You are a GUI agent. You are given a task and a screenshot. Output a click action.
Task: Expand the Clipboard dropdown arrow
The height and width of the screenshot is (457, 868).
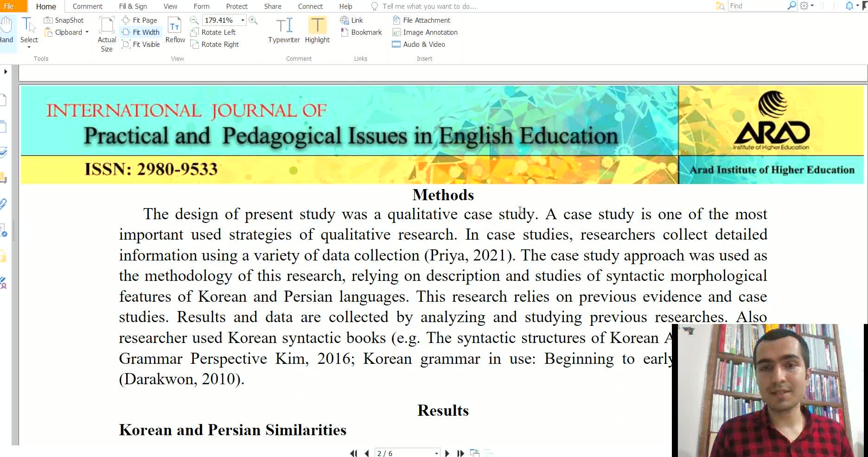tap(87, 32)
